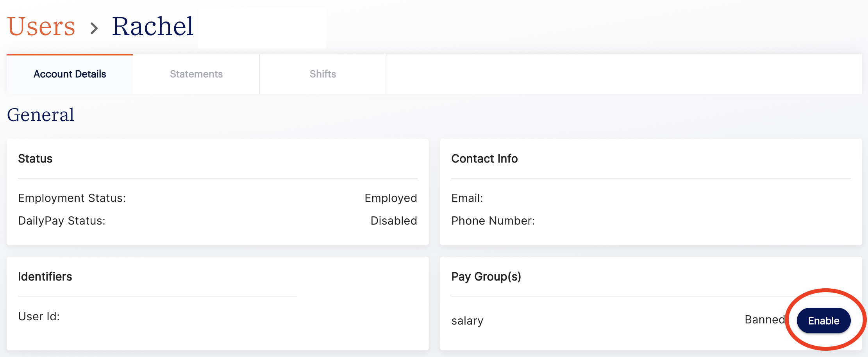Viewport: 868px width, 357px height.
Task: Click the Status card heading
Action: 35,159
